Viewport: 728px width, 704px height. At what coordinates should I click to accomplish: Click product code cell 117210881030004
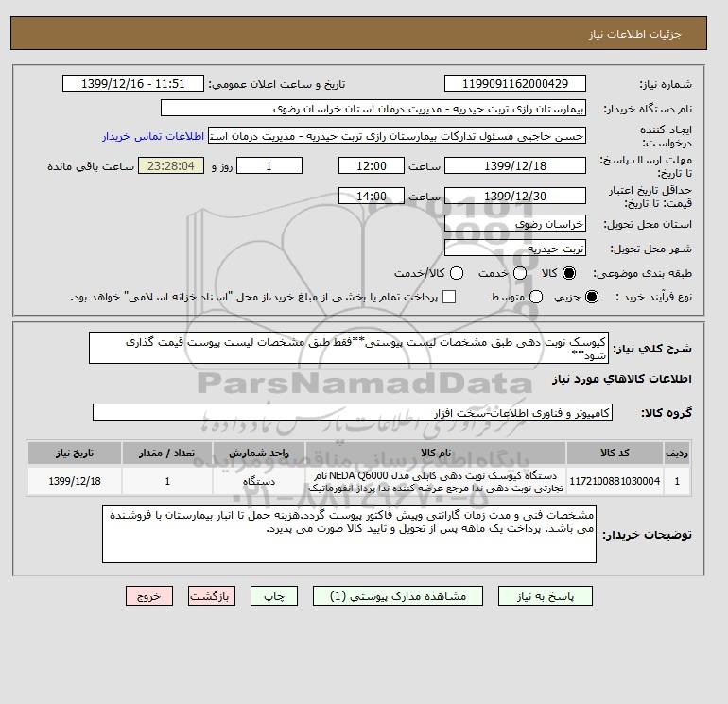pos(615,481)
